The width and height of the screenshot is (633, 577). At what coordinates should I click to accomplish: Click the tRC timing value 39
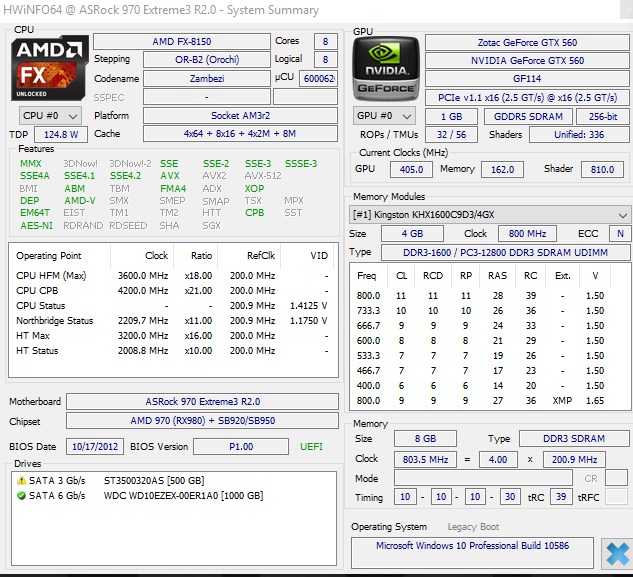coord(561,497)
